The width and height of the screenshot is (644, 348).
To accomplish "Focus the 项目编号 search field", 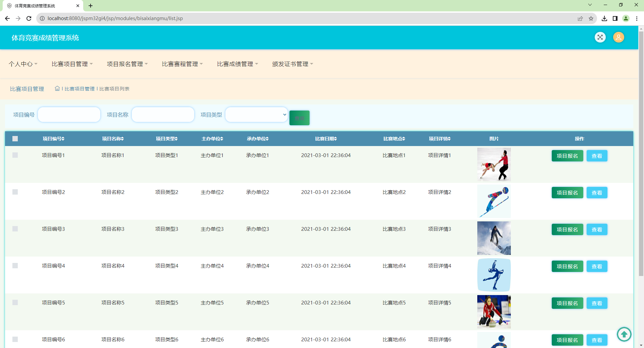I will tap(69, 115).
